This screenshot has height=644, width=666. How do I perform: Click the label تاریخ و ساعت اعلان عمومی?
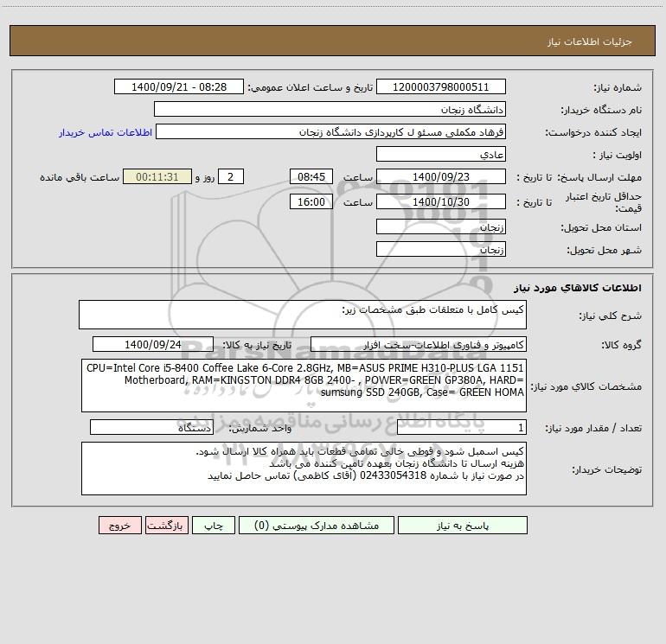point(311,87)
